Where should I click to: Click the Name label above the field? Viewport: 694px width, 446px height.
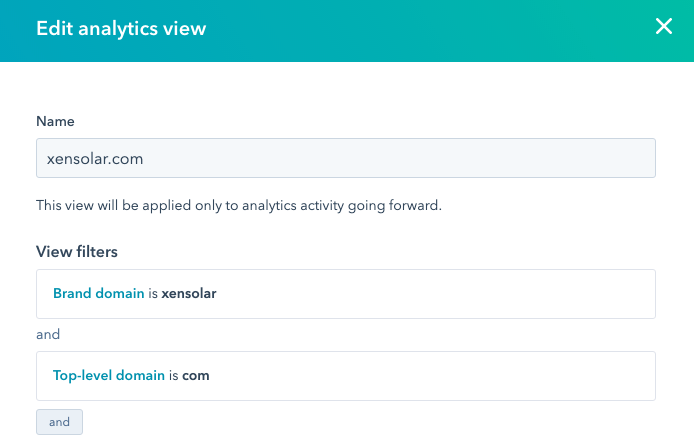55,121
